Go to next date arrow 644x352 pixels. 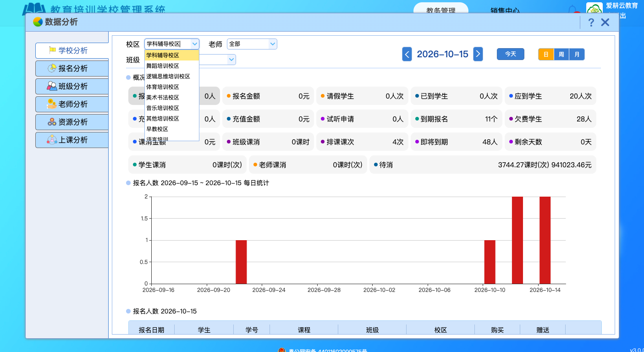pos(478,54)
